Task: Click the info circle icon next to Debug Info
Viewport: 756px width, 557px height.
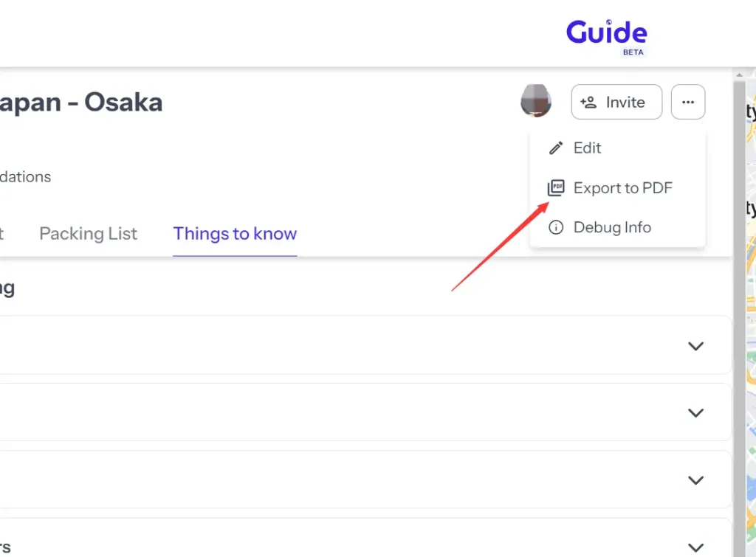Action: tap(555, 227)
